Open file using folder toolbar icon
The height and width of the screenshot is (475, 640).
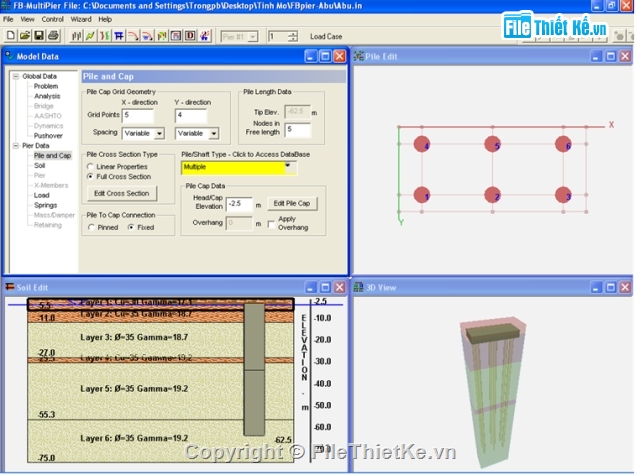click(25, 36)
